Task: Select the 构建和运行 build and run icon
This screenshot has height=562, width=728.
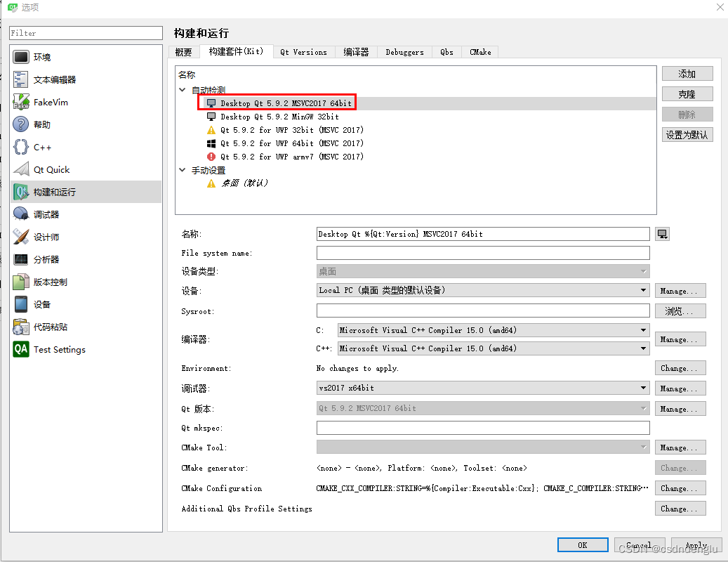Action: click(x=21, y=192)
